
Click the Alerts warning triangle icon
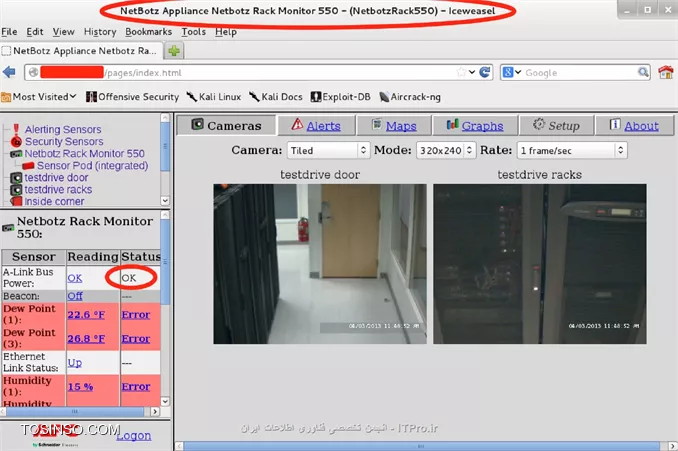297,125
